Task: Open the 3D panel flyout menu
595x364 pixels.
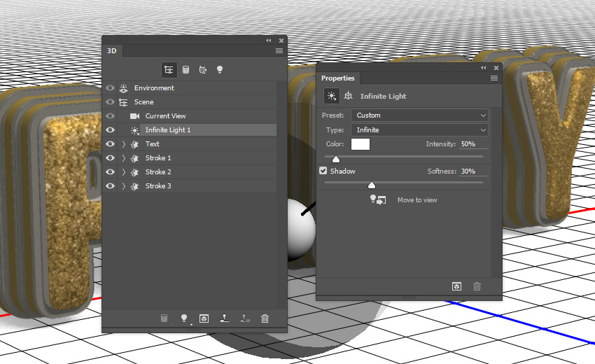Action: click(x=279, y=51)
